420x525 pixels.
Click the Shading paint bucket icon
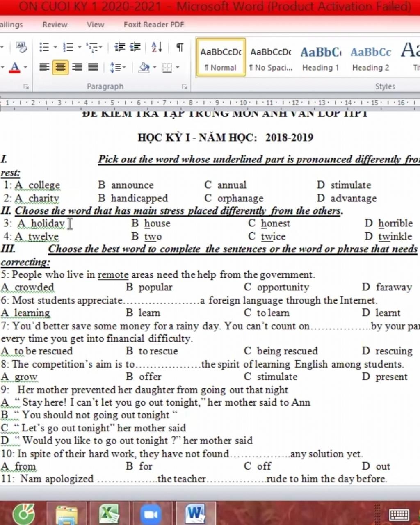click(144, 67)
